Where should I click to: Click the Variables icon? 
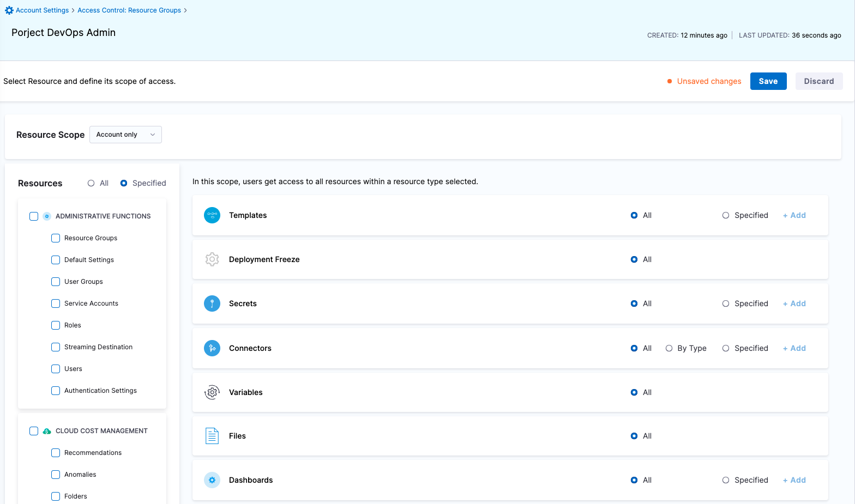click(212, 392)
